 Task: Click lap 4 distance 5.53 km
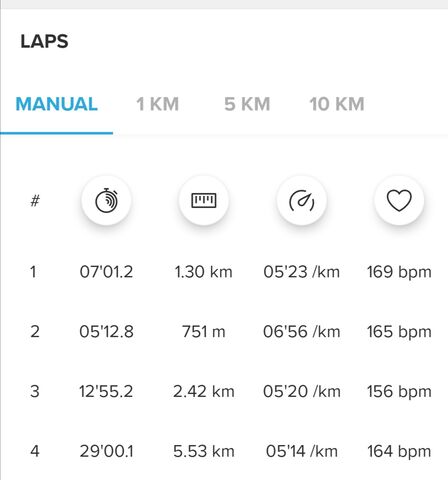[x=204, y=451]
